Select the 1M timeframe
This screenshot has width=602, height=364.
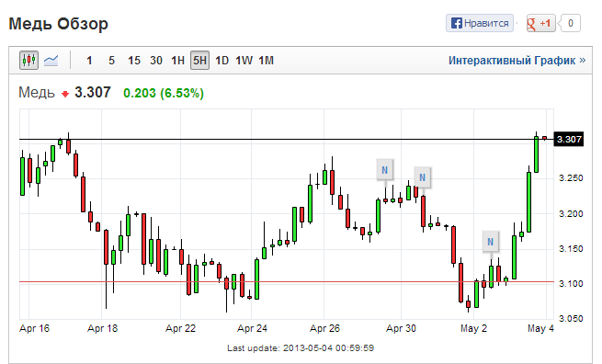click(266, 61)
